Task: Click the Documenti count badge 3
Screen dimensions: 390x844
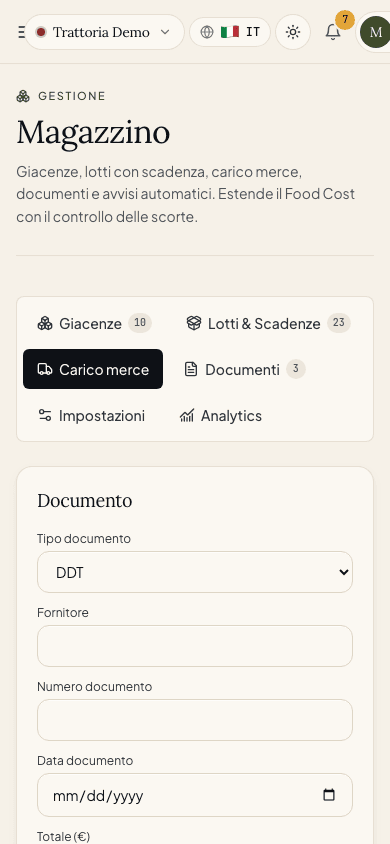Action: [x=296, y=369]
